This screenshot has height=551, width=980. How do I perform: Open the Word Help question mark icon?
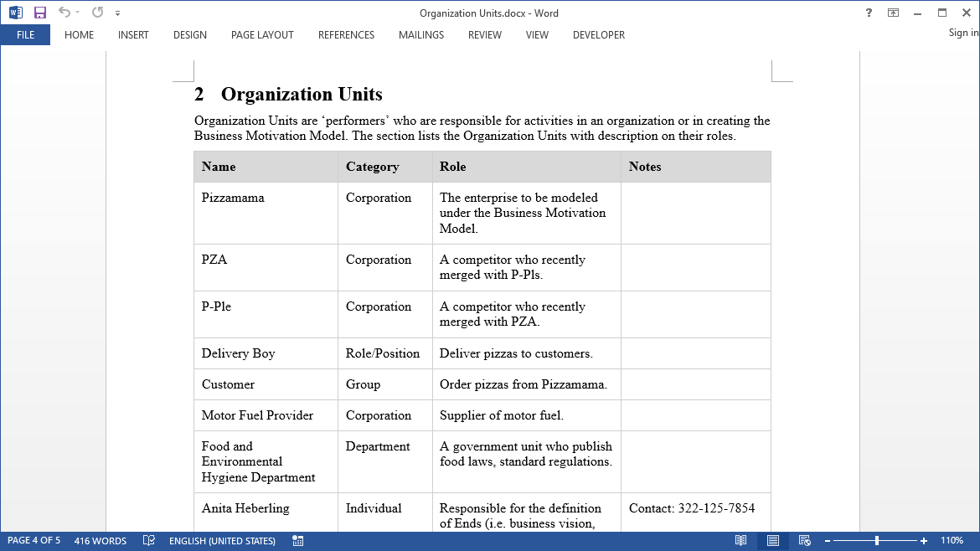tap(869, 13)
